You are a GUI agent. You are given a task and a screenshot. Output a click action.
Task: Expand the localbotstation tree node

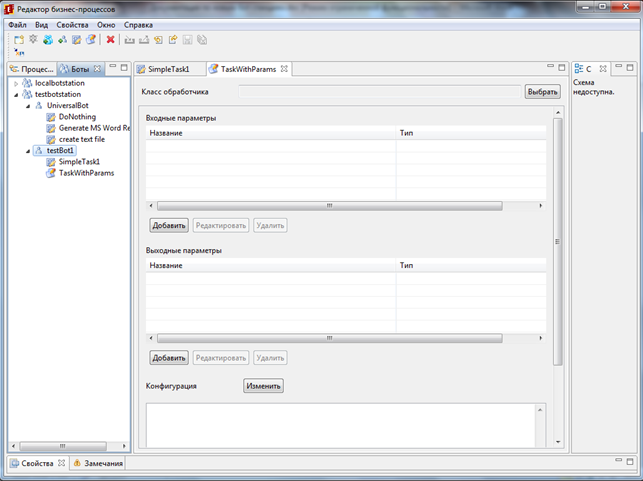16,84
